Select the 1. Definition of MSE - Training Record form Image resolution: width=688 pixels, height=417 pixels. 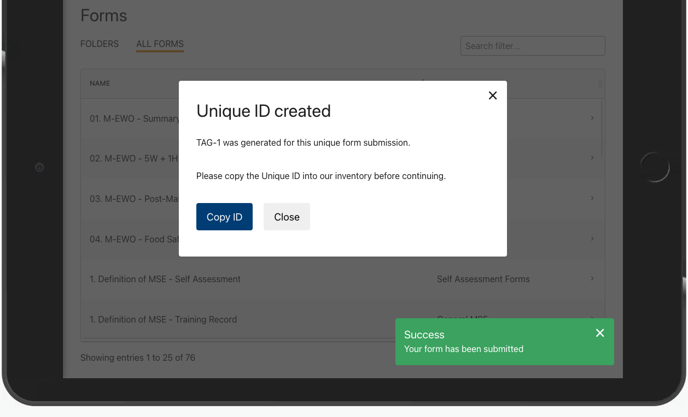(x=163, y=319)
